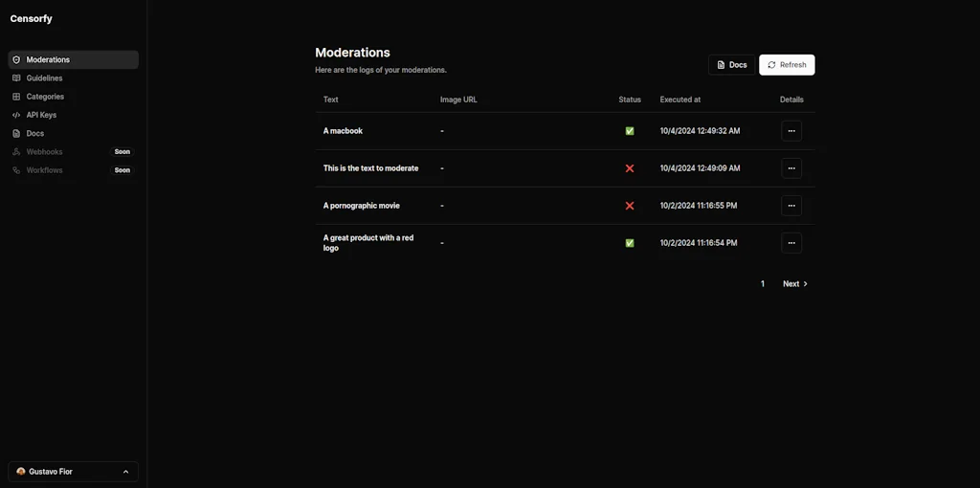Open the Docs button beside Refresh
Screen dimensions: 980x488
point(732,65)
